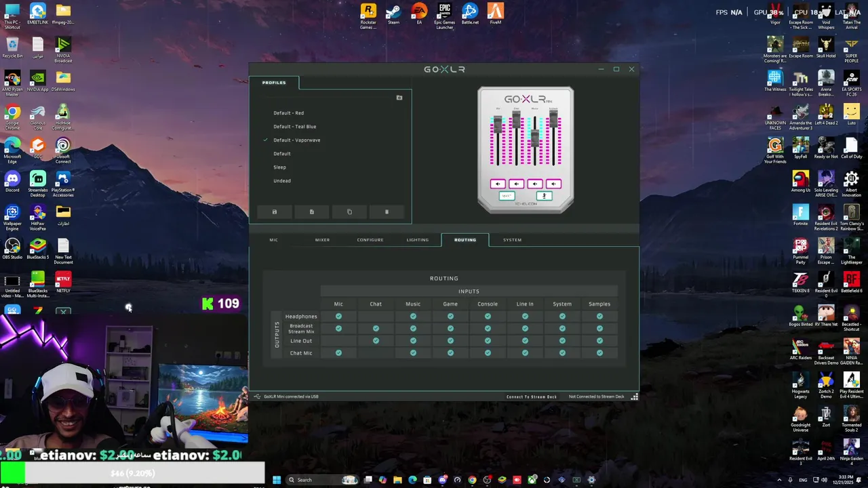Switch to the MIC tab

[x=274, y=240]
